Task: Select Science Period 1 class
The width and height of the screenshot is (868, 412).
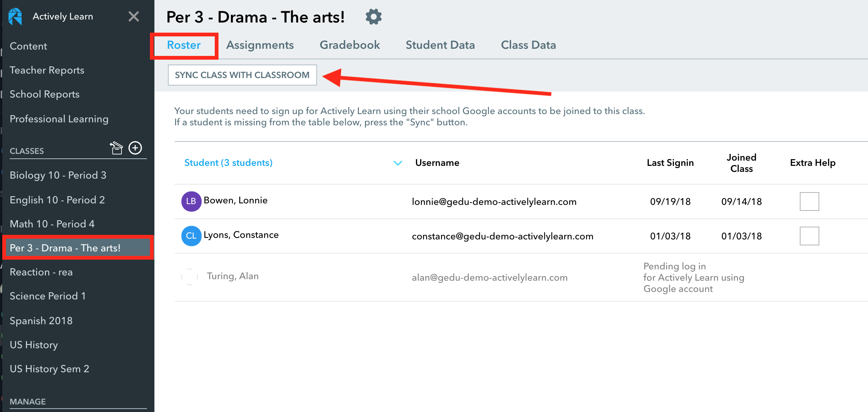Action: click(48, 296)
